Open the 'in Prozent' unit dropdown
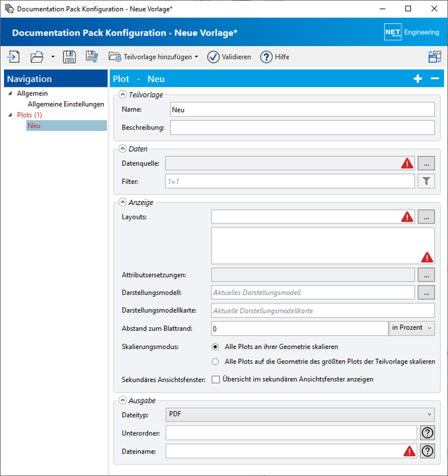This screenshot has height=476, width=448. tap(412, 328)
